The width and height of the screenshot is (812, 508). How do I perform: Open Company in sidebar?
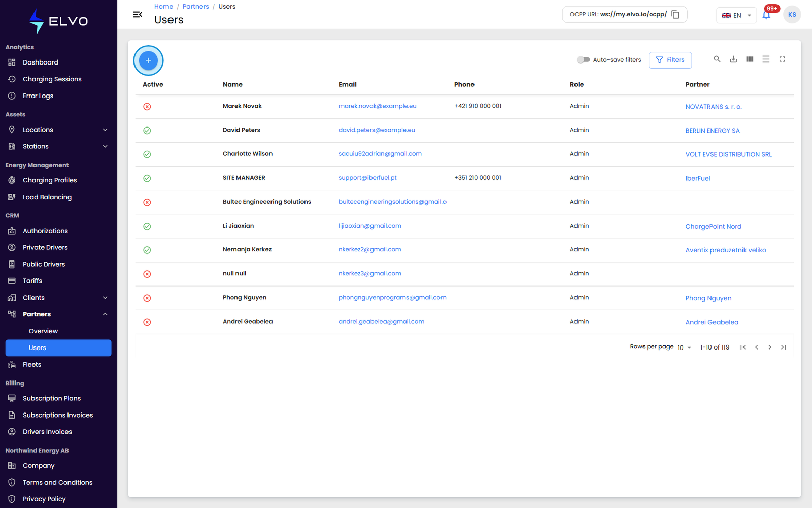coord(58,466)
